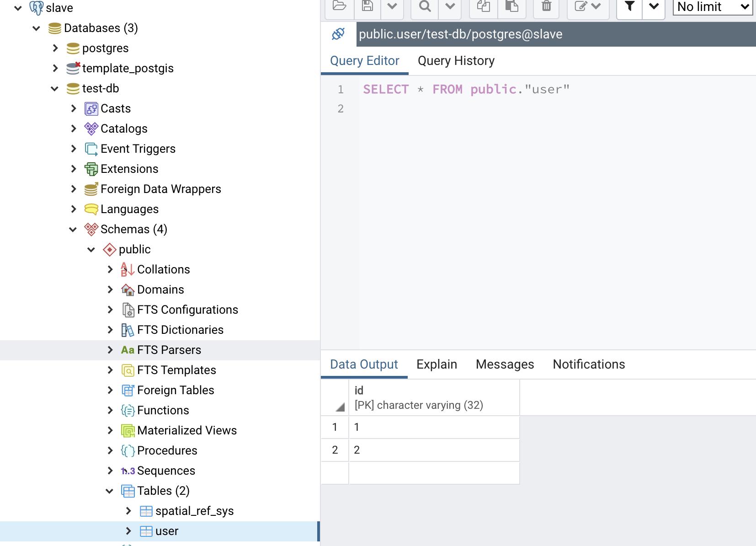Viewport: 756px width, 546px height.
Task: Select the Functions tree item
Action: pyautogui.click(x=163, y=410)
